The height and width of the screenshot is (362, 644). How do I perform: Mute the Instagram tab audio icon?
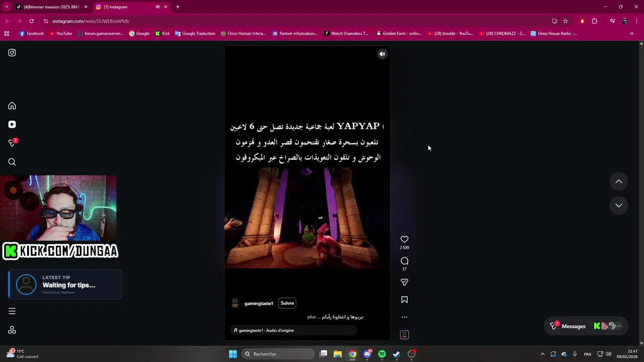[x=157, y=7]
